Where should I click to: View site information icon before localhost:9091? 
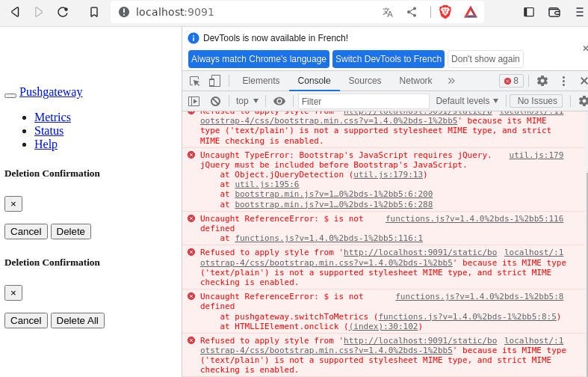124,12
